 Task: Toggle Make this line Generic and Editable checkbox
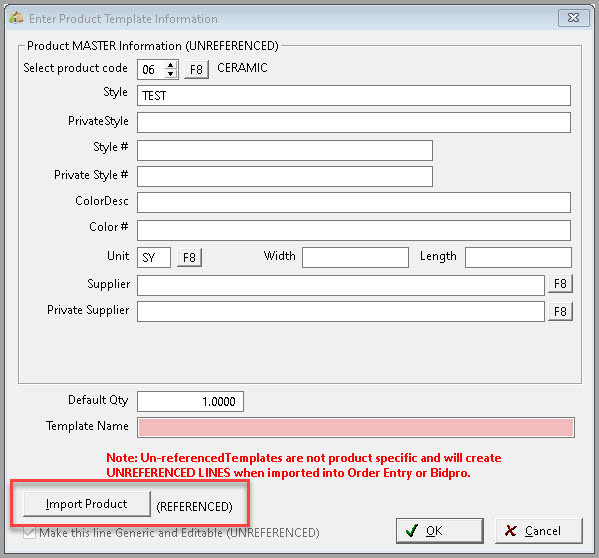pos(29,532)
